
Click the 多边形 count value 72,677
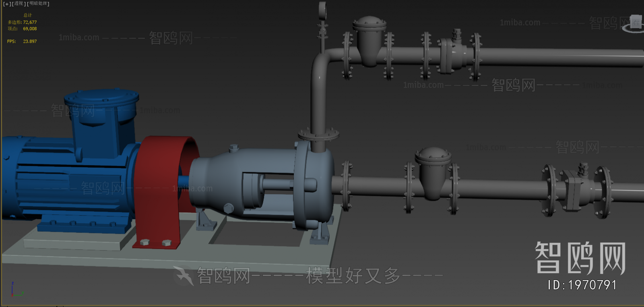tap(30, 23)
